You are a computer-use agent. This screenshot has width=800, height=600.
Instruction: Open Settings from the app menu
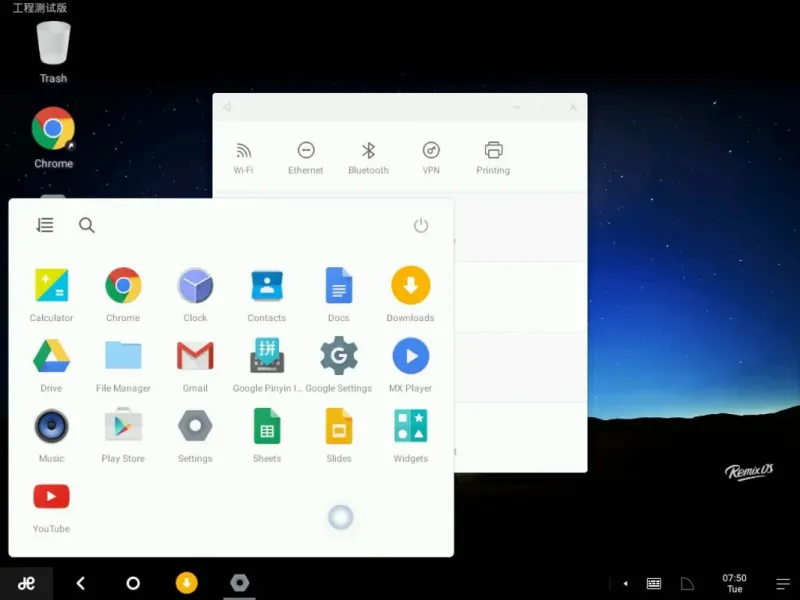pos(195,435)
